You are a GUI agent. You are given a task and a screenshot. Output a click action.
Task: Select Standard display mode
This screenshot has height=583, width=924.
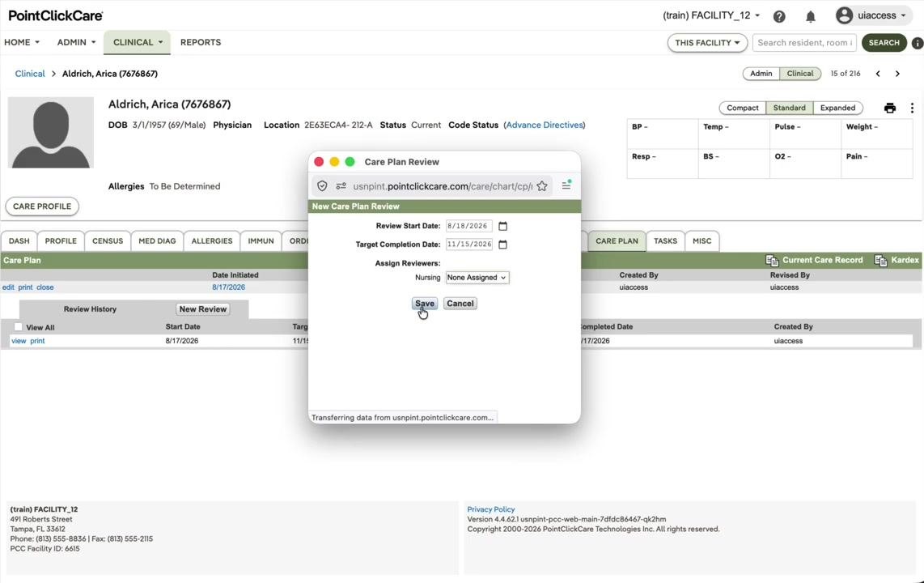tap(789, 108)
